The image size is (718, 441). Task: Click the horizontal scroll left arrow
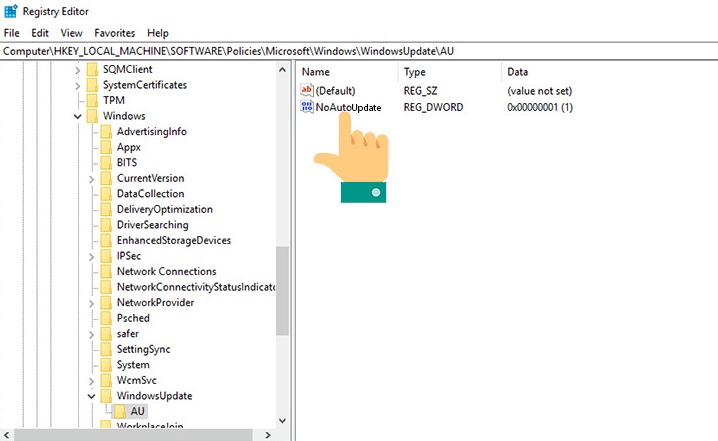point(6,435)
